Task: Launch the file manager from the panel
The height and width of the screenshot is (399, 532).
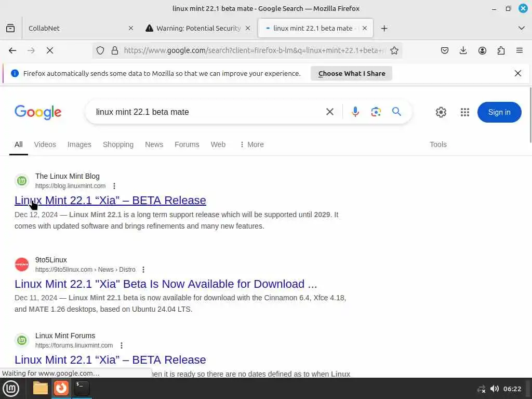Action: [41, 388]
